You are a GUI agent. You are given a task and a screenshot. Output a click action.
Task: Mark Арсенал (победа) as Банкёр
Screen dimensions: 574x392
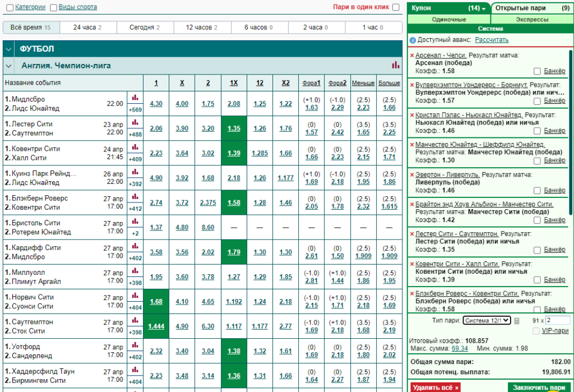coord(537,71)
